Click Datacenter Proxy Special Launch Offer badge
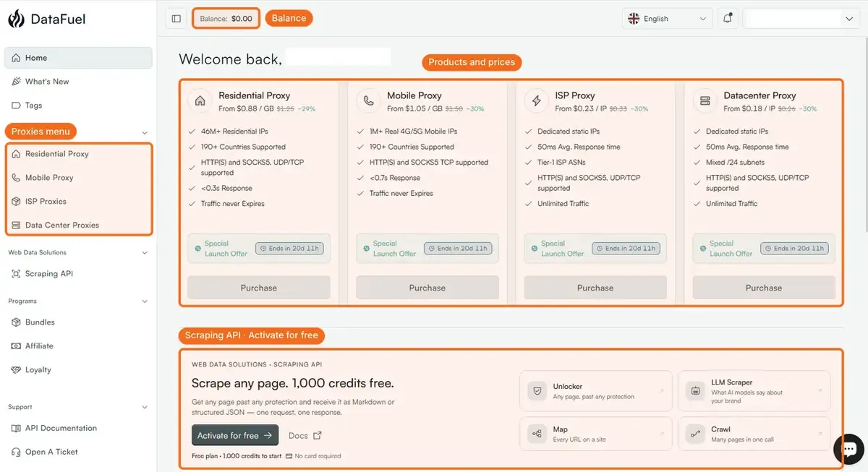This screenshot has width=868, height=472. coord(764,248)
